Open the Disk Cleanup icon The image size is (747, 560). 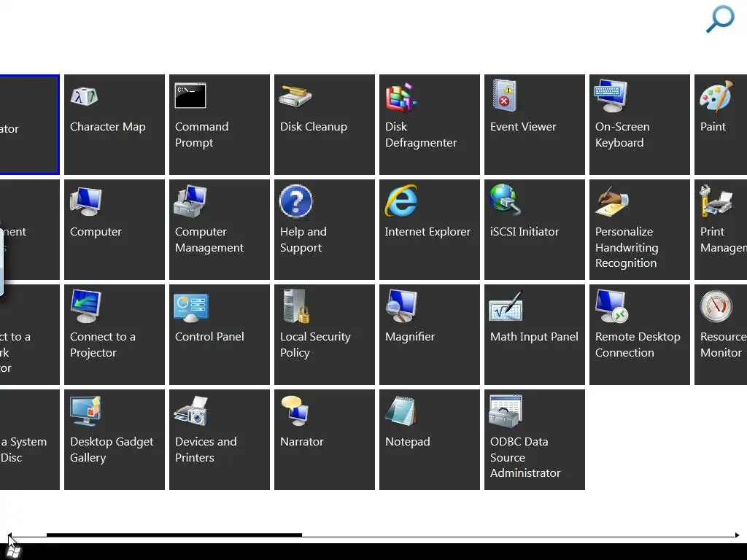pyautogui.click(x=295, y=96)
